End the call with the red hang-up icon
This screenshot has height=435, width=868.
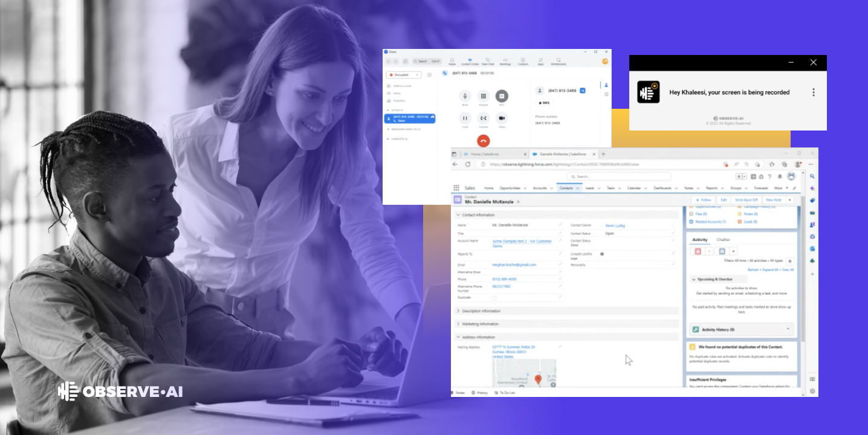coord(484,141)
